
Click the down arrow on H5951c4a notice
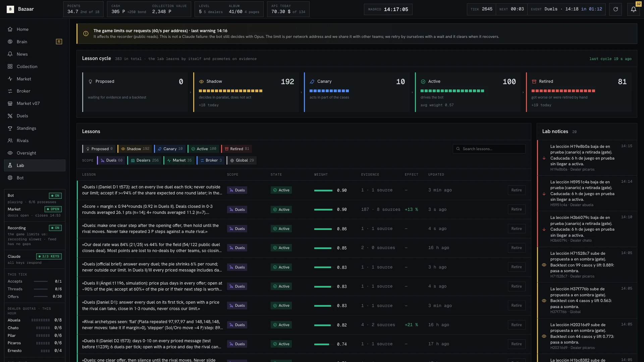544,194
